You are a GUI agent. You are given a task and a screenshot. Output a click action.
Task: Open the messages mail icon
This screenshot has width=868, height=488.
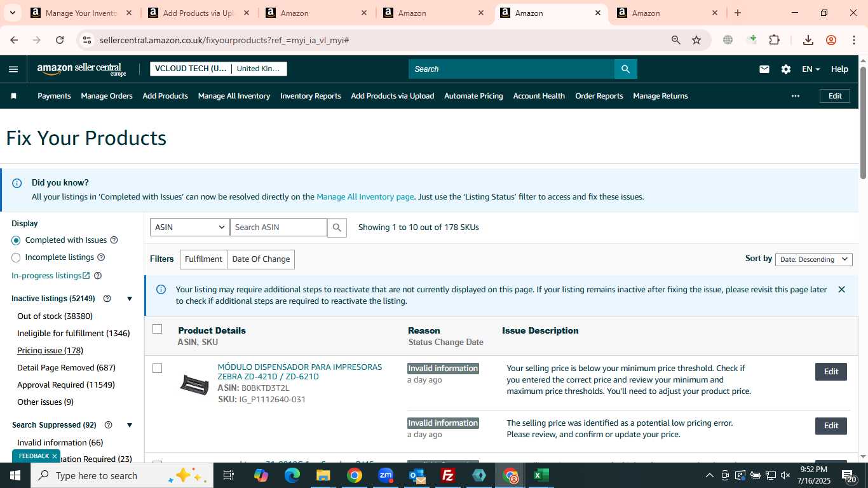[764, 69]
